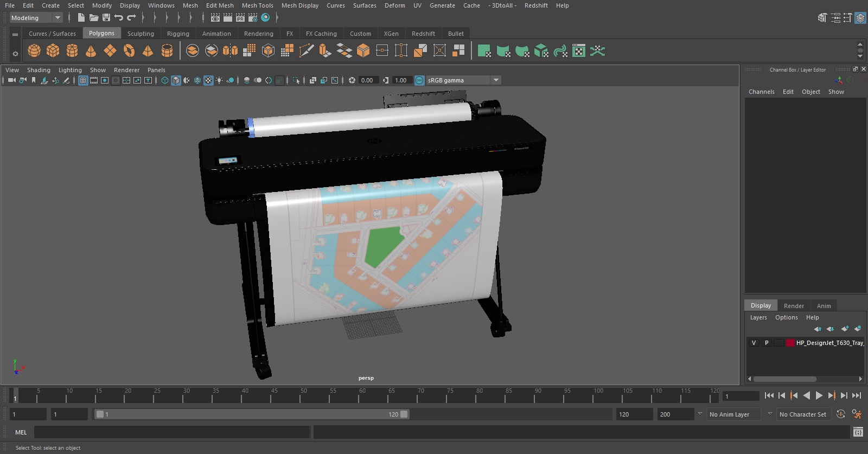Viewport: 868px width, 454px height.
Task: Click the Save Scene floppy icon
Action: click(106, 18)
